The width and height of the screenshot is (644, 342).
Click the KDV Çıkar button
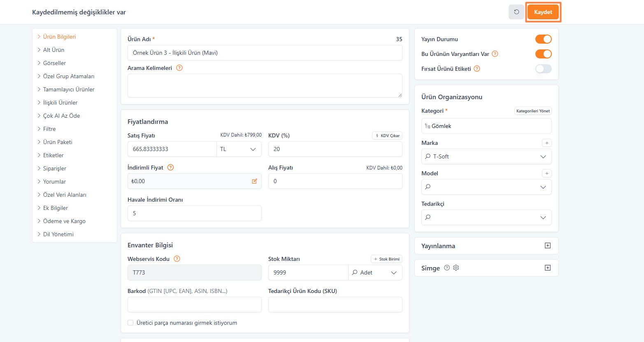(x=387, y=135)
